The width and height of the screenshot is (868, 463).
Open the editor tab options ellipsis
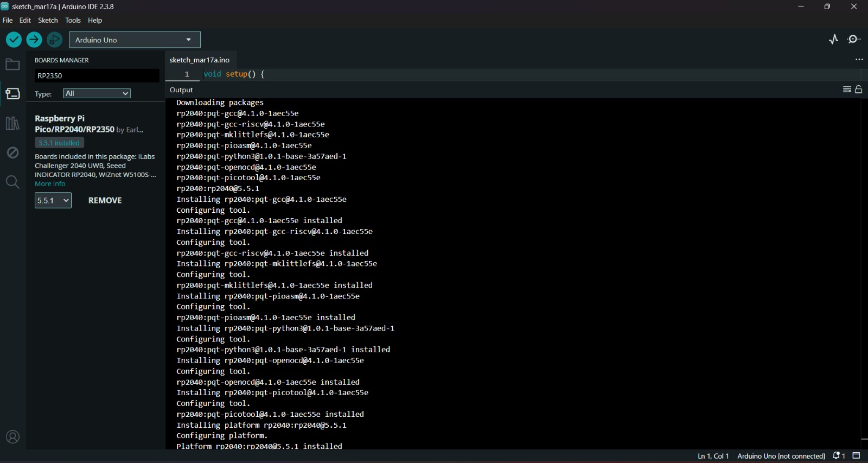[859, 60]
